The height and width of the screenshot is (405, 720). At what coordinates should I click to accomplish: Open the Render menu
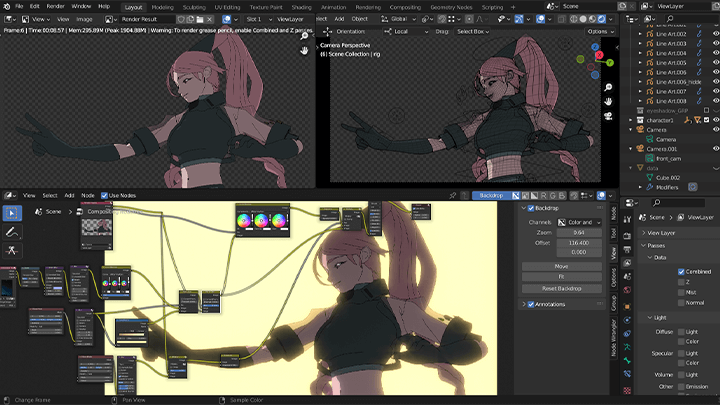click(56, 6)
